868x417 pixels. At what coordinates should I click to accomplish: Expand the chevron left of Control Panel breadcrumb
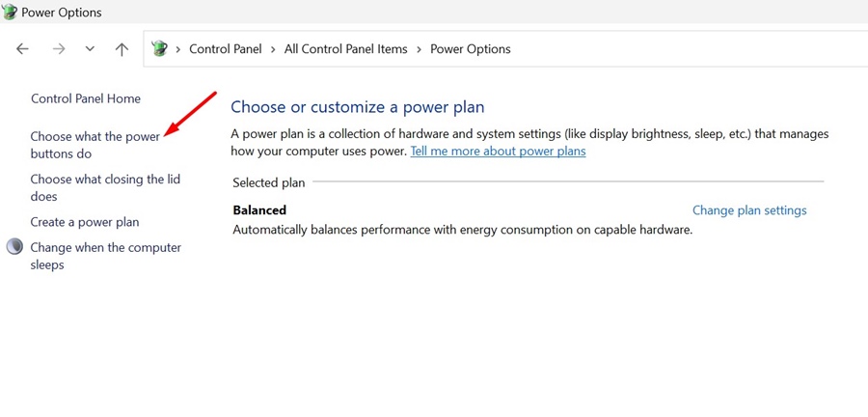point(178,49)
